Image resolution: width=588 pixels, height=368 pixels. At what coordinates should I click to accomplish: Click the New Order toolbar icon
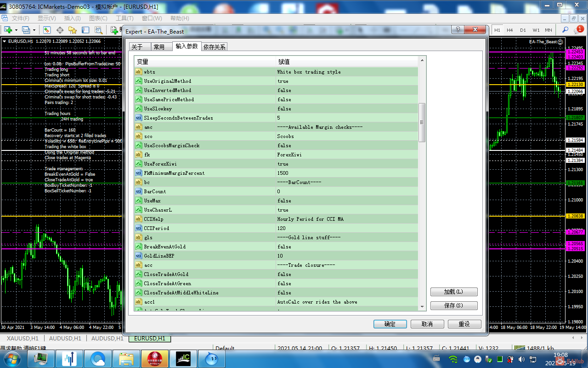[115, 30]
